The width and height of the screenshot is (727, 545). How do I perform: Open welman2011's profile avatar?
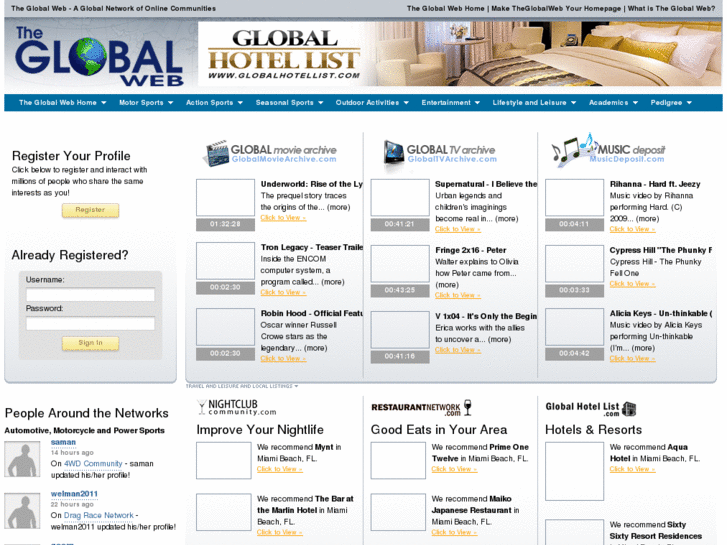click(x=22, y=511)
